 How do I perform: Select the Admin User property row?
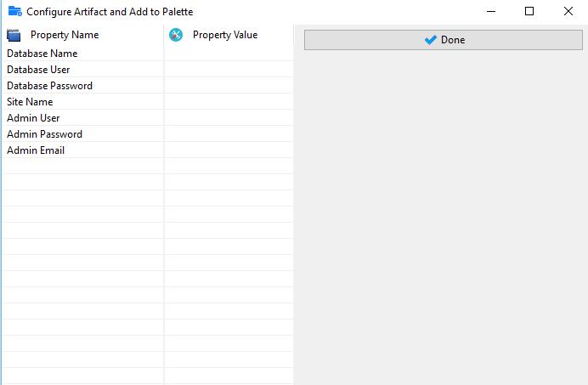coord(33,118)
